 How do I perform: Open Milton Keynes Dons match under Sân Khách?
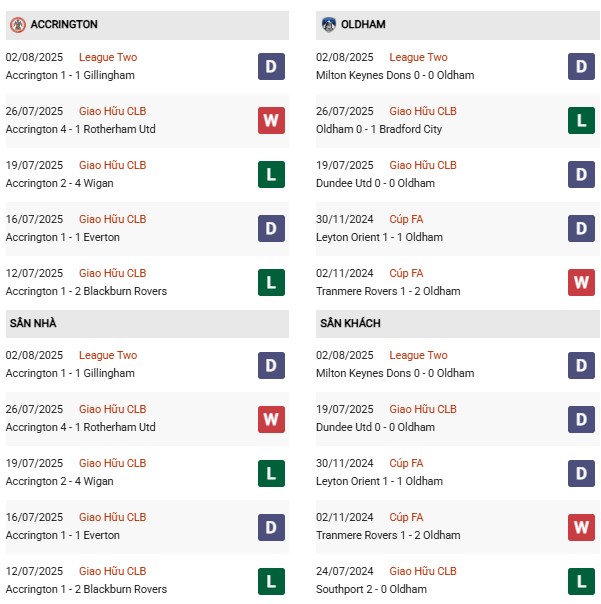point(394,373)
